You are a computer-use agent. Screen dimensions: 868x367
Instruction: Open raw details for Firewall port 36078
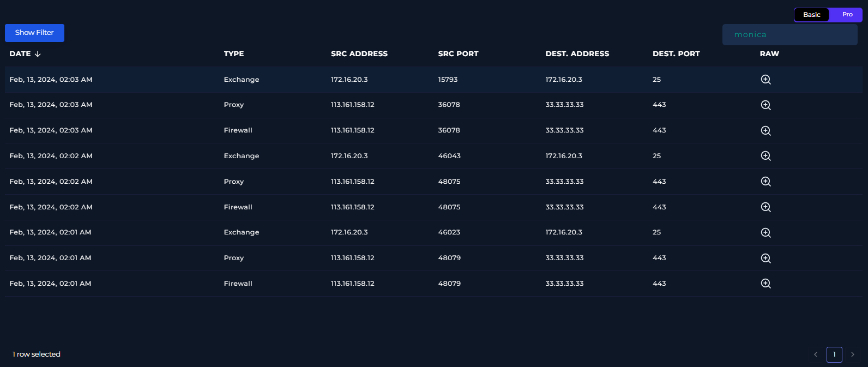pyautogui.click(x=765, y=131)
